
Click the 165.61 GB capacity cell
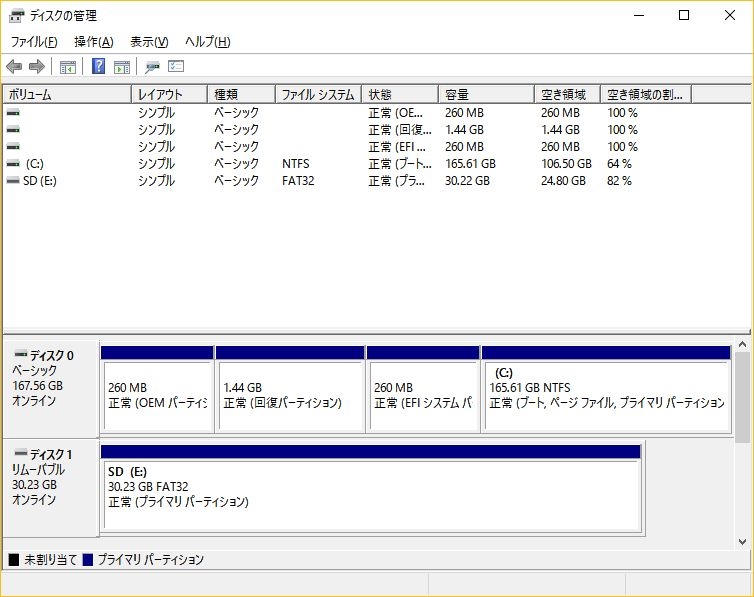[x=470, y=164]
